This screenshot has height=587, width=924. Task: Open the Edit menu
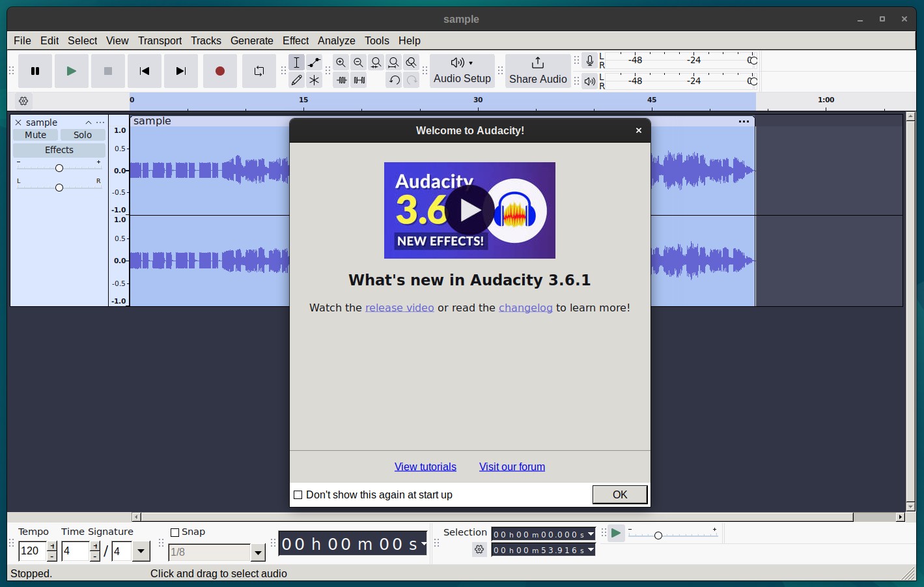49,40
